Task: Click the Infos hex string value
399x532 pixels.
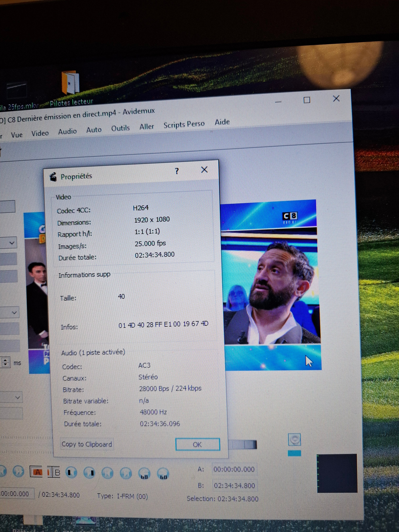Action: coord(163,324)
